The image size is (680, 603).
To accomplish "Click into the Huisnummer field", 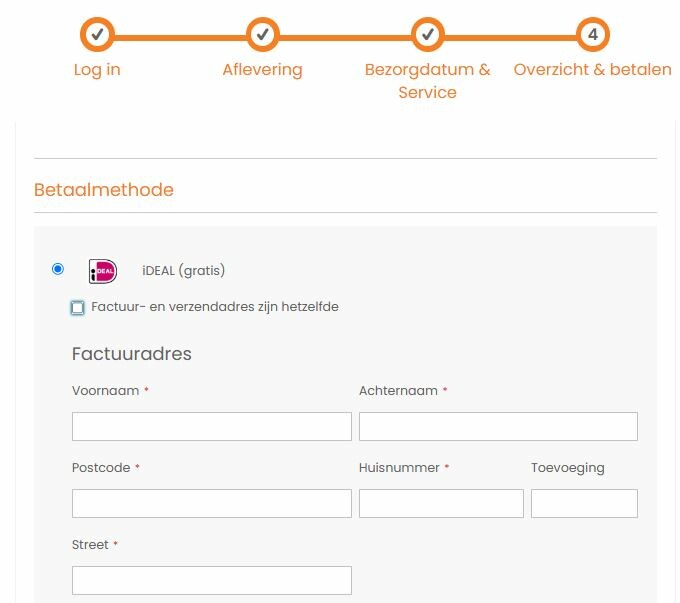I will [x=441, y=503].
